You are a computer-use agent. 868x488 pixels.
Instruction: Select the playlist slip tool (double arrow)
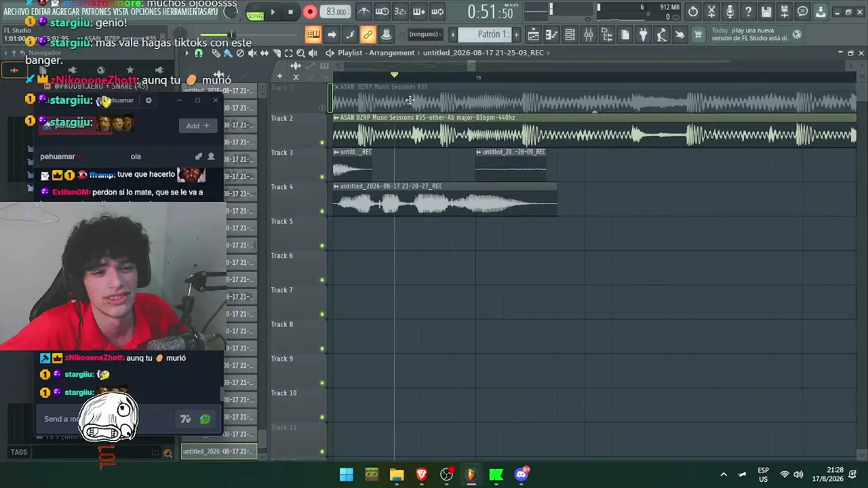(x=264, y=53)
